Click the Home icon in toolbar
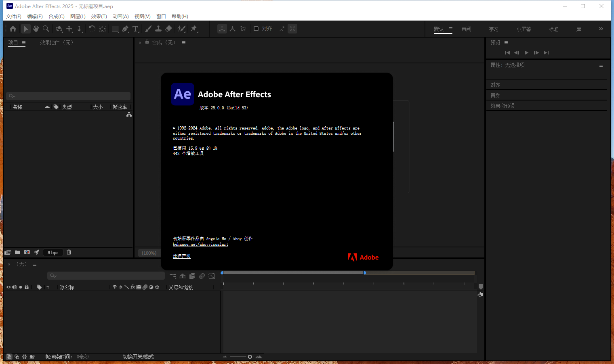This screenshot has width=614, height=364. (x=13, y=29)
